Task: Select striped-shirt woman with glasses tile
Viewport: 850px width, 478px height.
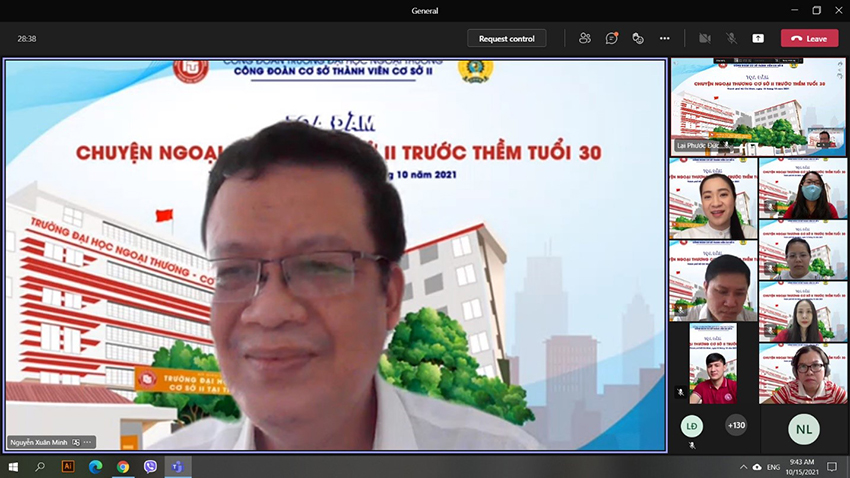Action: 803,374
